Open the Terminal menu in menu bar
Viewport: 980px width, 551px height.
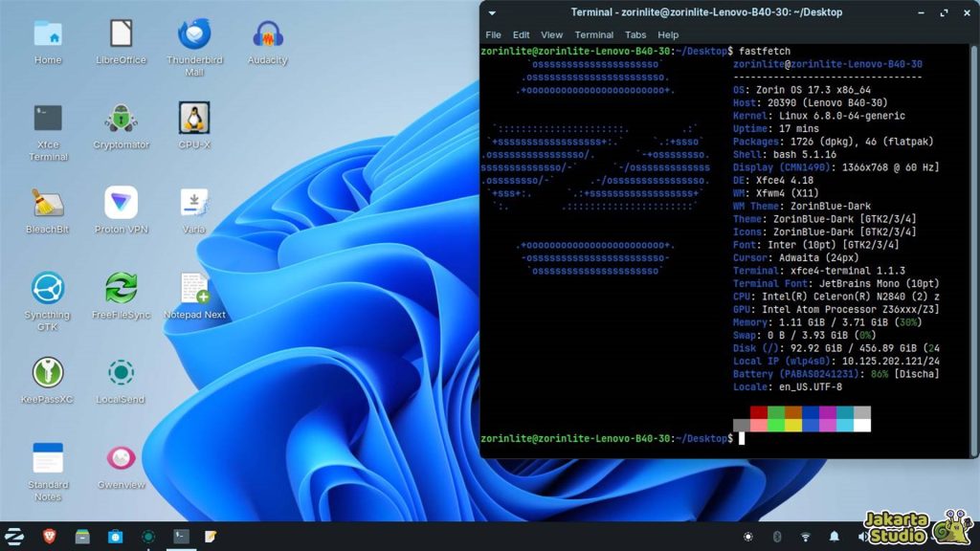(x=593, y=35)
